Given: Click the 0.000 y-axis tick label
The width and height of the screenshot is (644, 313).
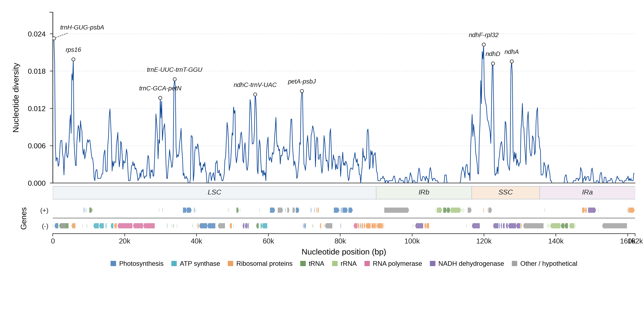Looking at the screenshot, I should 37,183.
